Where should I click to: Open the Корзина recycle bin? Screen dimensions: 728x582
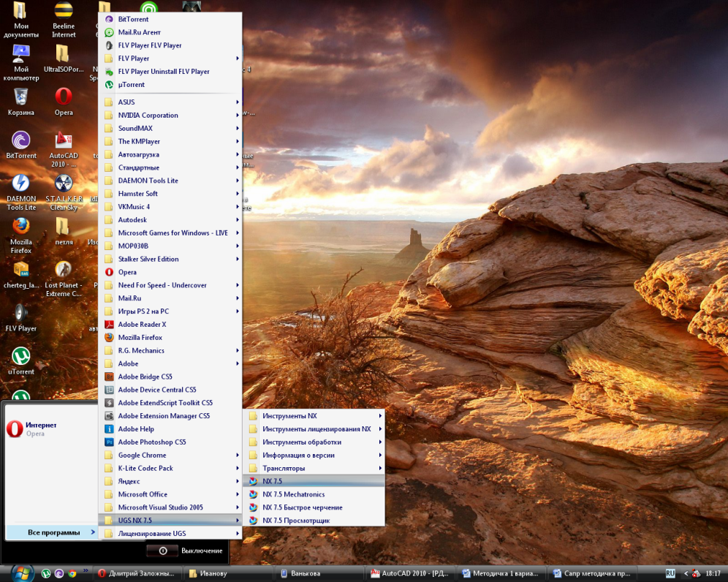click(21, 102)
